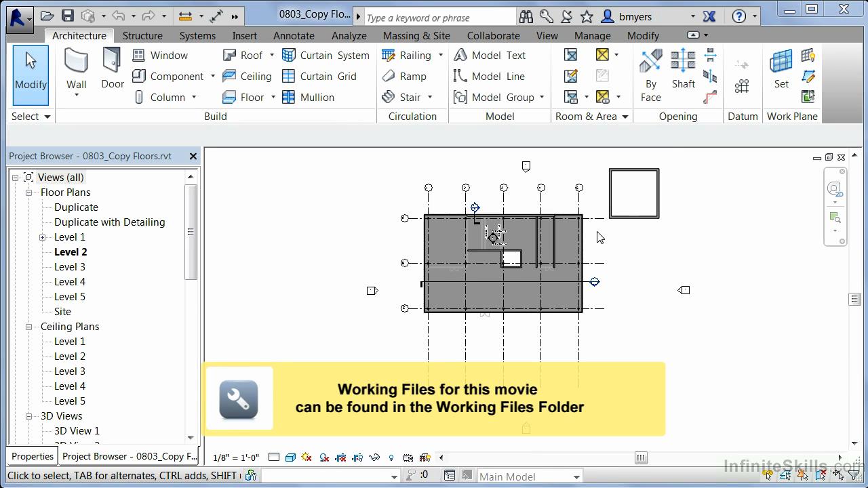The image size is (868, 488).
Task: Open the Floor dropdown arrow
Action: tap(273, 97)
